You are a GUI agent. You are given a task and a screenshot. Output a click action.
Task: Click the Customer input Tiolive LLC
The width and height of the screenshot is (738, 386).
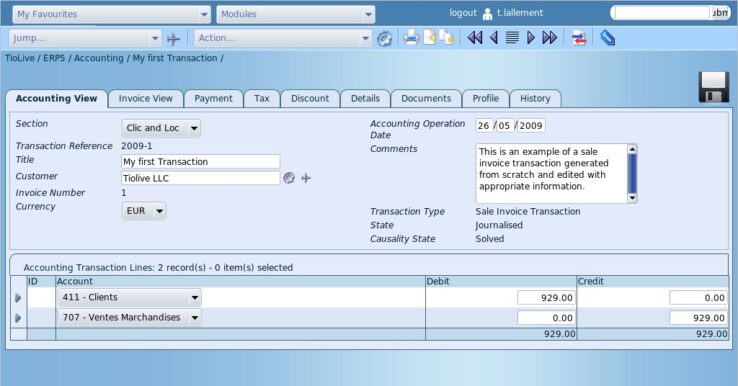(201, 178)
